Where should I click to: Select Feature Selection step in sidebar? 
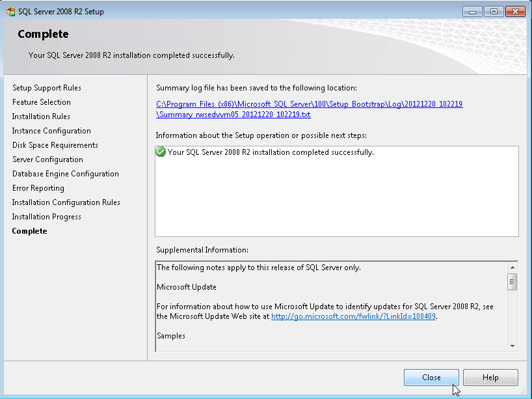pyautogui.click(x=42, y=102)
